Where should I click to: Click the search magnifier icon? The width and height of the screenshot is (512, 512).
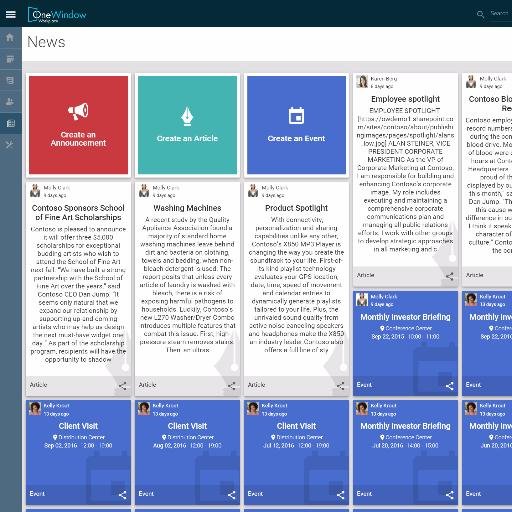click(x=480, y=14)
